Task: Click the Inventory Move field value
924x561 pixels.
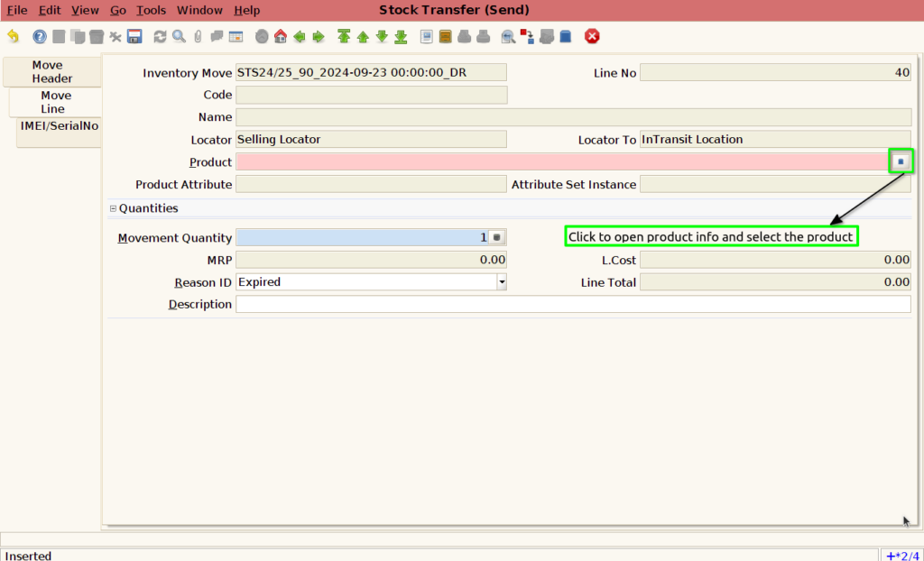Action: pyautogui.click(x=371, y=72)
